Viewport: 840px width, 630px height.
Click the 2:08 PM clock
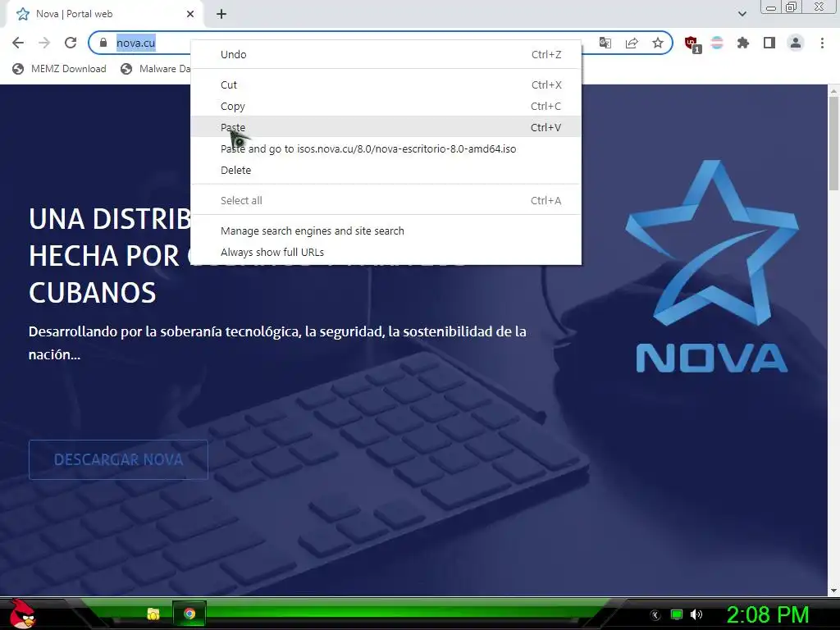767,614
